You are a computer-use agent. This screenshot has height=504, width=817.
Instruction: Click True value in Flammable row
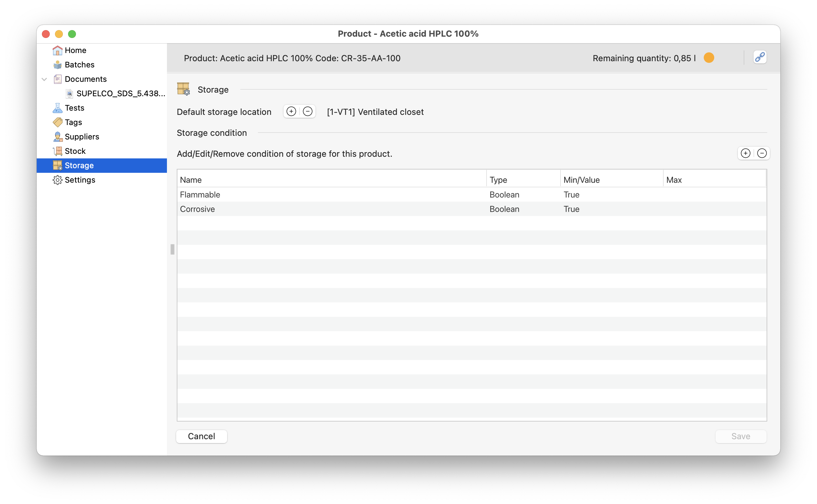[x=571, y=195]
